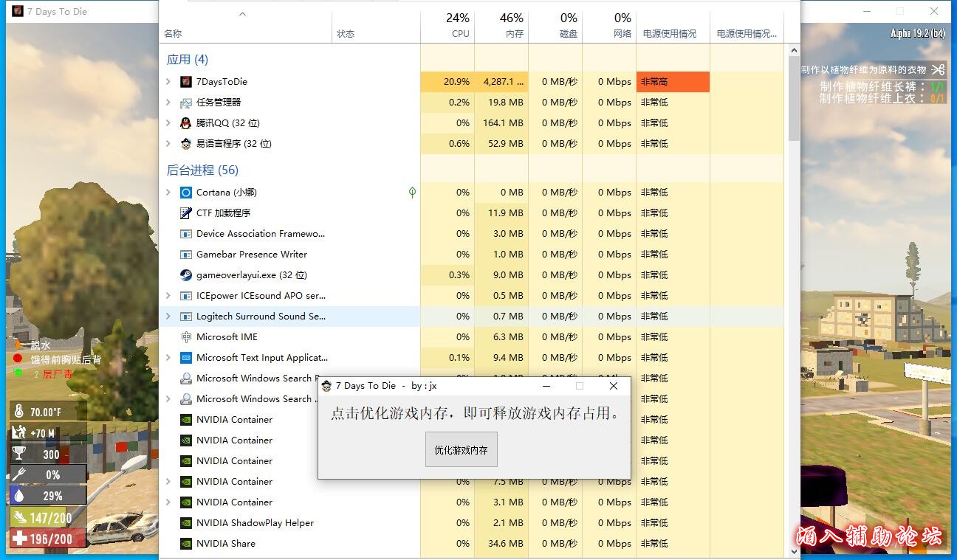
Task: Click the CTF 加载程序 icon
Action: click(186, 213)
